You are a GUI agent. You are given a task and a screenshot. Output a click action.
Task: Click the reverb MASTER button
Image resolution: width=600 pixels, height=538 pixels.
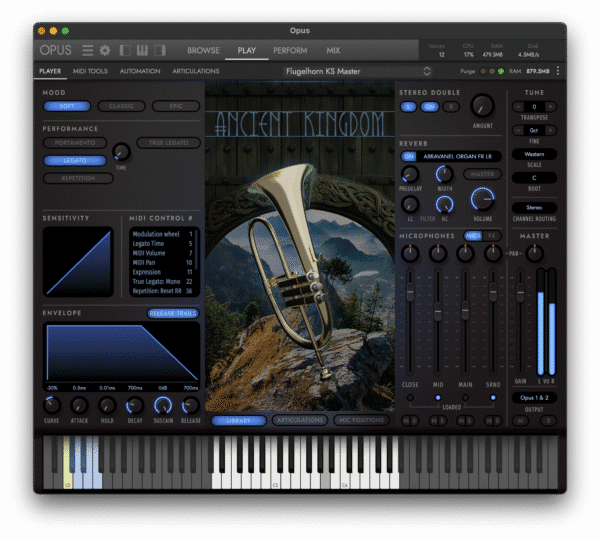482,174
